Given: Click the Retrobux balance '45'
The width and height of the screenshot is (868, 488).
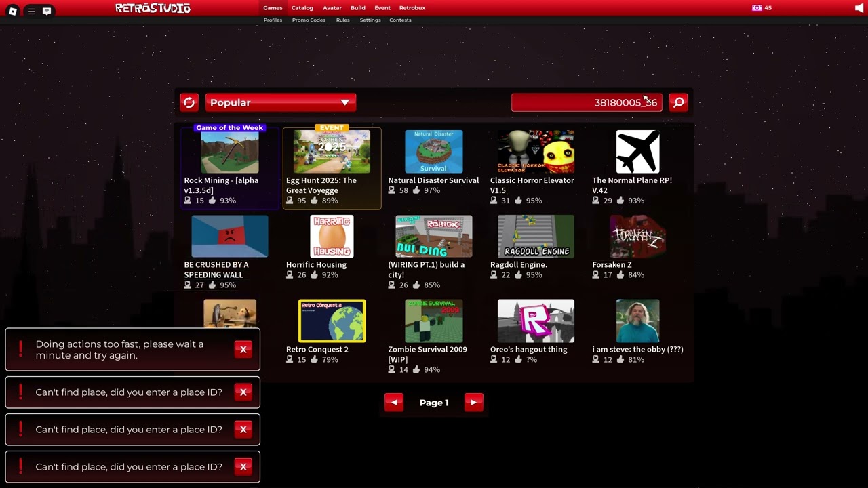Looking at the screenshot, I should click(x=768, y=8).
